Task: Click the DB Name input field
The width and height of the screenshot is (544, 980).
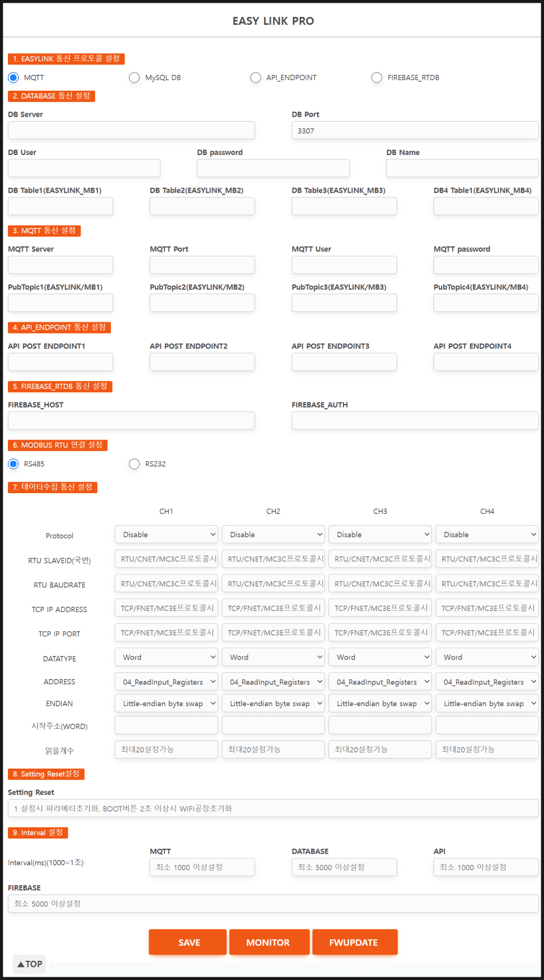Action: (x=462, y=168)
